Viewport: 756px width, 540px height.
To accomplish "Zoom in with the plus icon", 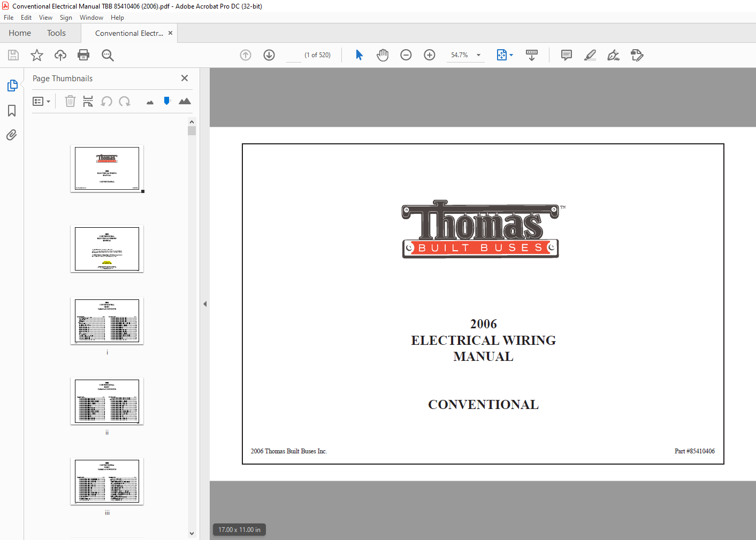I will click(x=430, y=55).
